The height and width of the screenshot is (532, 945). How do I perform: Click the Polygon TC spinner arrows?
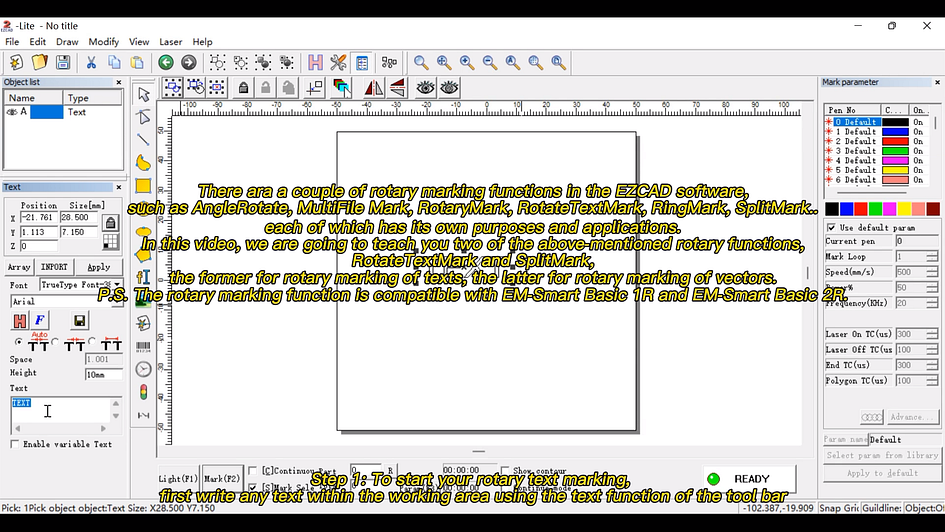[932, 381]
